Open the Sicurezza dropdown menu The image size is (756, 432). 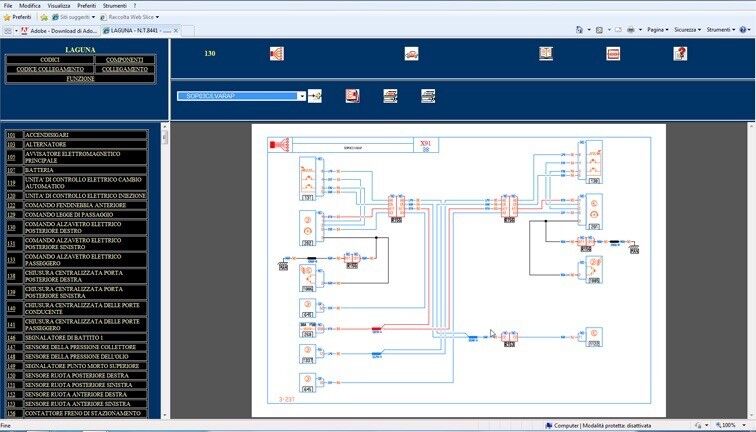[687, 30]
